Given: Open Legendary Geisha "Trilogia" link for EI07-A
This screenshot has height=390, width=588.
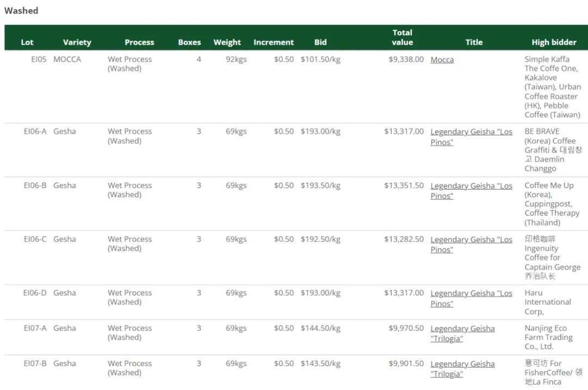Looking at the screenshot, I should 462,333.
